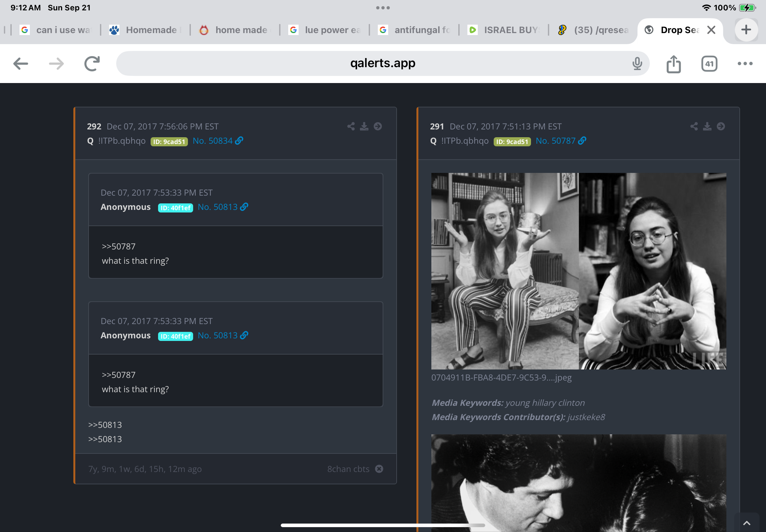Image resolution: width=766 pixels, height=532 pixels.
Task: Click the '7y, 9m, 1w, 6d, 15h, 12m ago' timestamp
Action: click(x=145, y=469)
